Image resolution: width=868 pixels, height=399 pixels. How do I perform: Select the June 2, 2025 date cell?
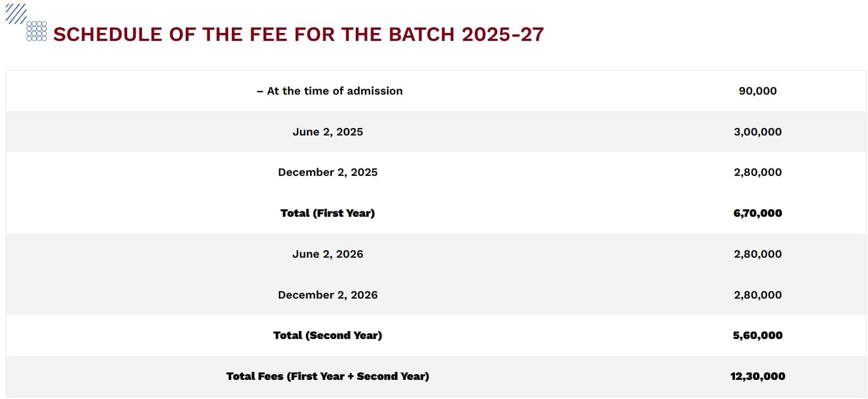(328, 132)
